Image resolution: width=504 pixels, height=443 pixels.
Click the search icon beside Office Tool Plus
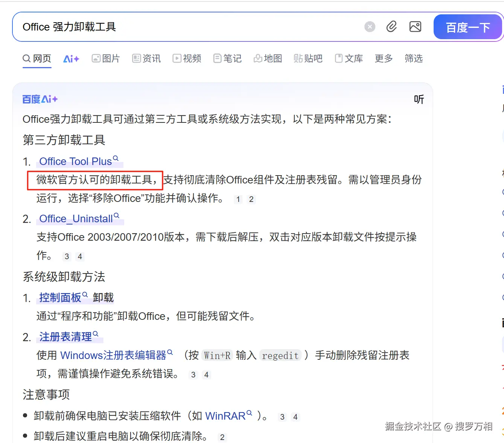tap(116, 158)
